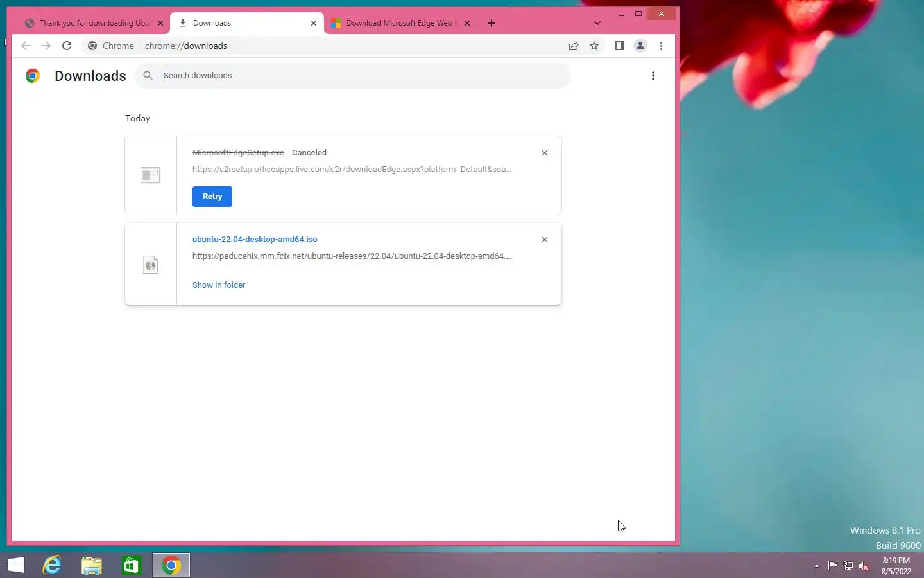Click the c2rsetup.officeapps.live.com source URL
Viewport: 924px width, 578px height.
point(352,170)
